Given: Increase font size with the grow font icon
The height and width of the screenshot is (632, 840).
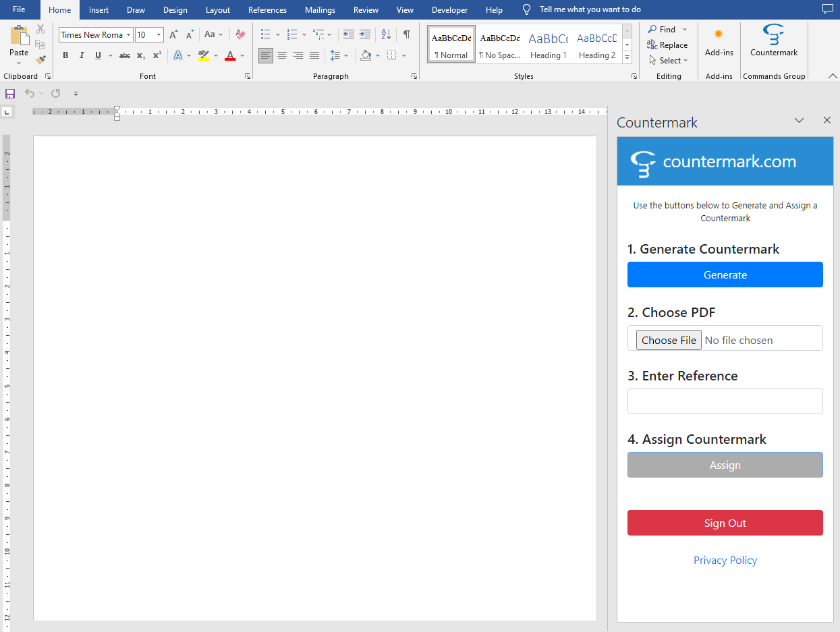Looking at the screenshot, I should (x=174, y=34).
